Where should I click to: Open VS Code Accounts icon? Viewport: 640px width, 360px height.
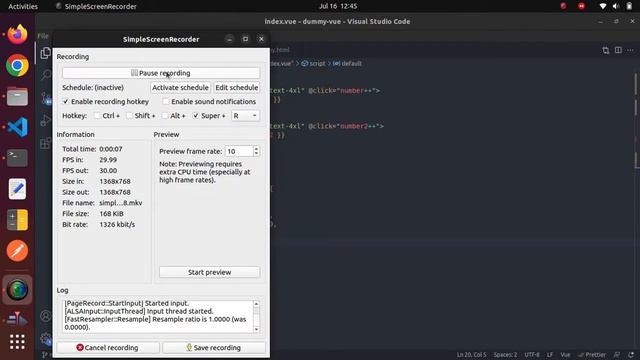[x=45, y=316]
